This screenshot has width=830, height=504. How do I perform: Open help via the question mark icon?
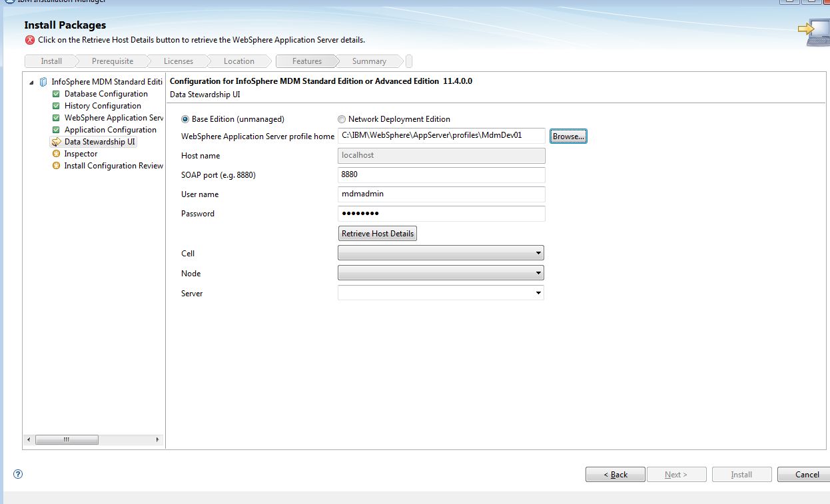18,474
